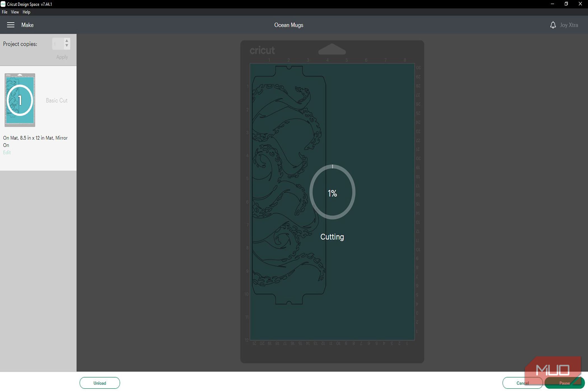
Task: Increase project copies with up arrow
Action: [x=67, y=41]
